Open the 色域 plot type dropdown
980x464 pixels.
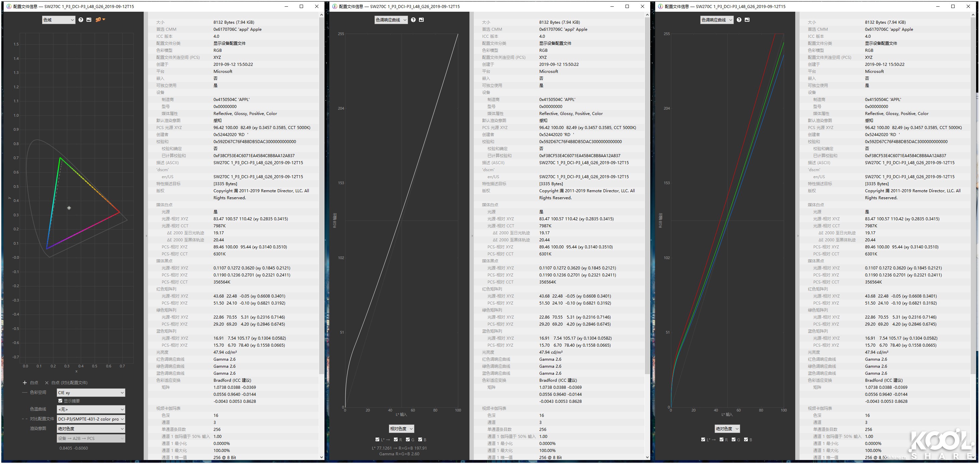pyautogui.click(x=58, y=20)
